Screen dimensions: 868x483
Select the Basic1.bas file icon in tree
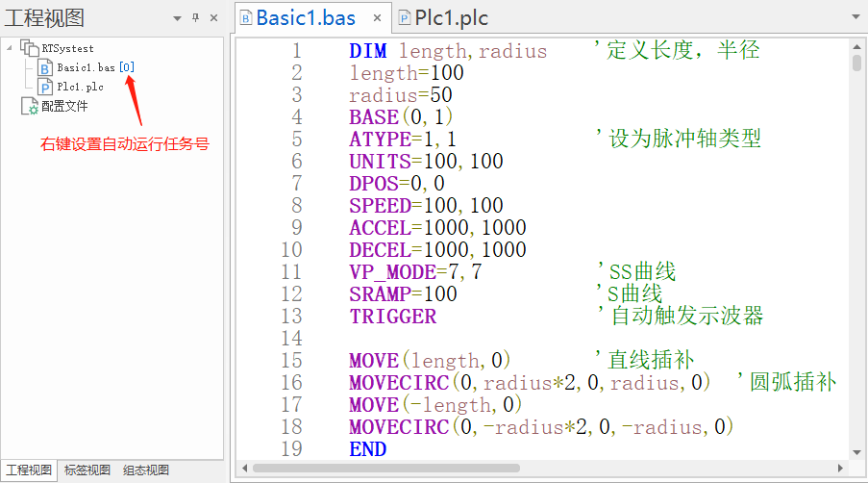coord(45,67)
